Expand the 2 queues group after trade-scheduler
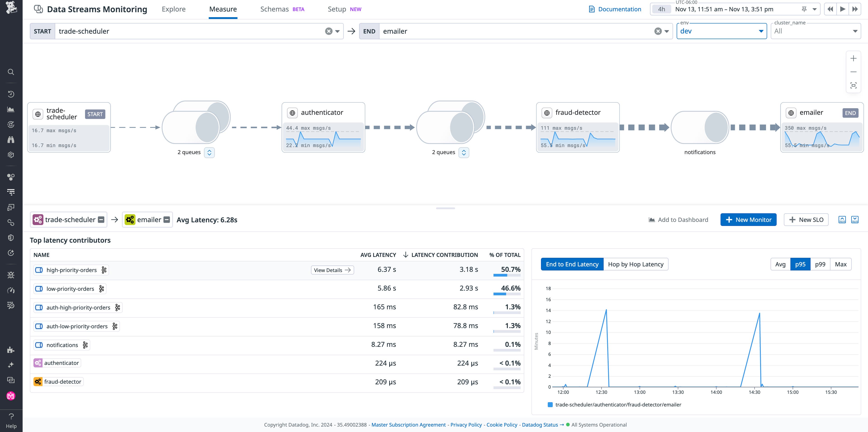Screen dimensions: 868x432 (209, 153)
